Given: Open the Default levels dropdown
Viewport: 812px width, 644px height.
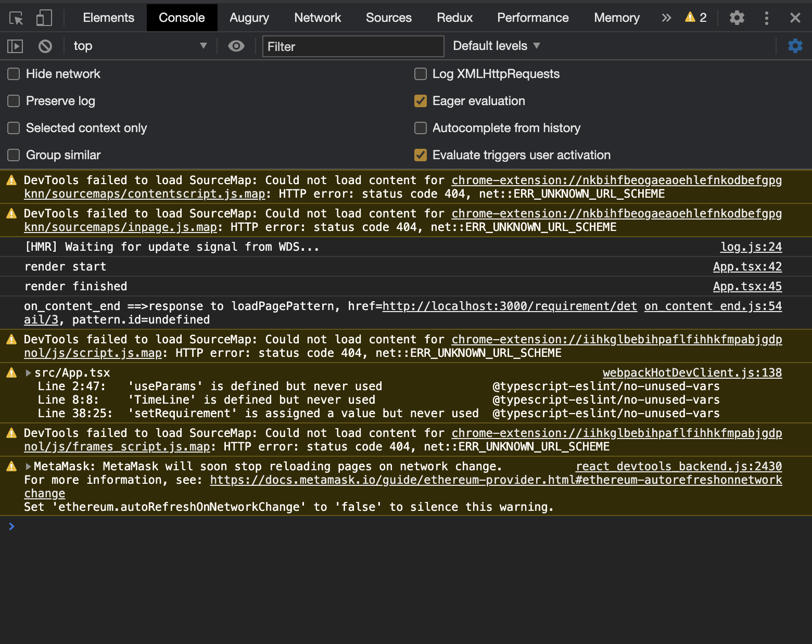Looking at the screenshot, I should pos(497,46).
